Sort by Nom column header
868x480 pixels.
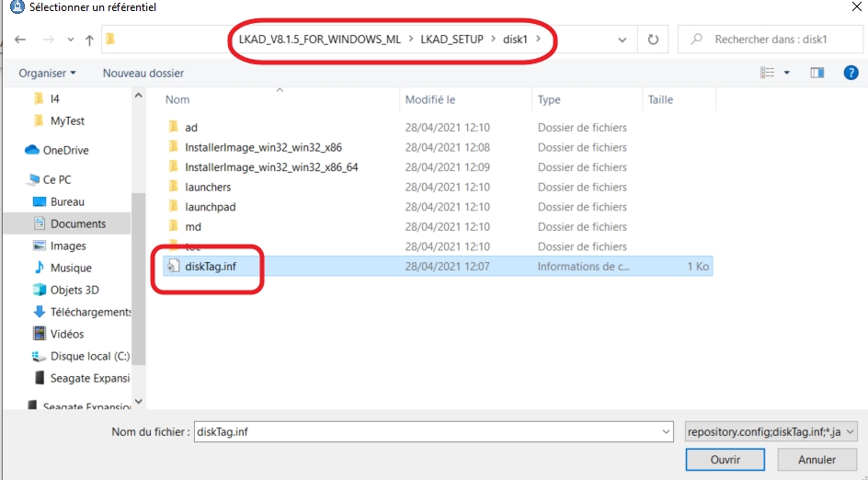click(177, 99)
